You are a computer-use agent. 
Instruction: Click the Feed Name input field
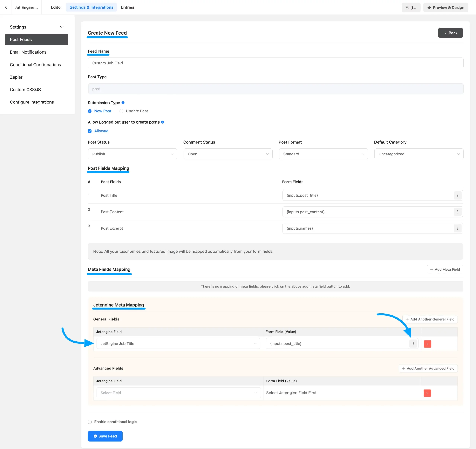[275, 63]
